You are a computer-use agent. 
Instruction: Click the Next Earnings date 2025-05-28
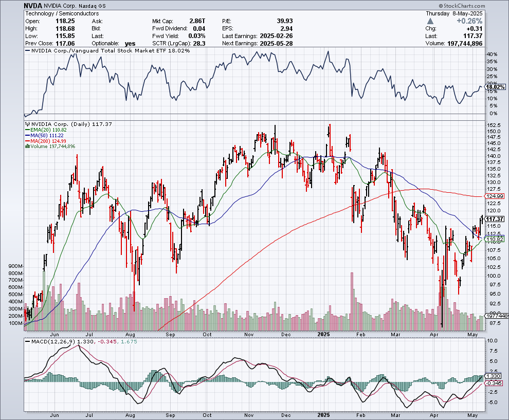point(276,44)
